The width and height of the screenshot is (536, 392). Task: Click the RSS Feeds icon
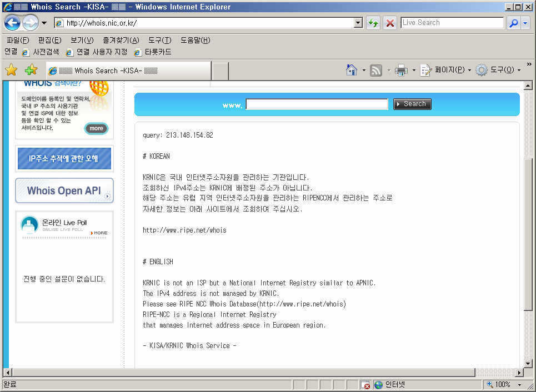(x=376, y=71)
